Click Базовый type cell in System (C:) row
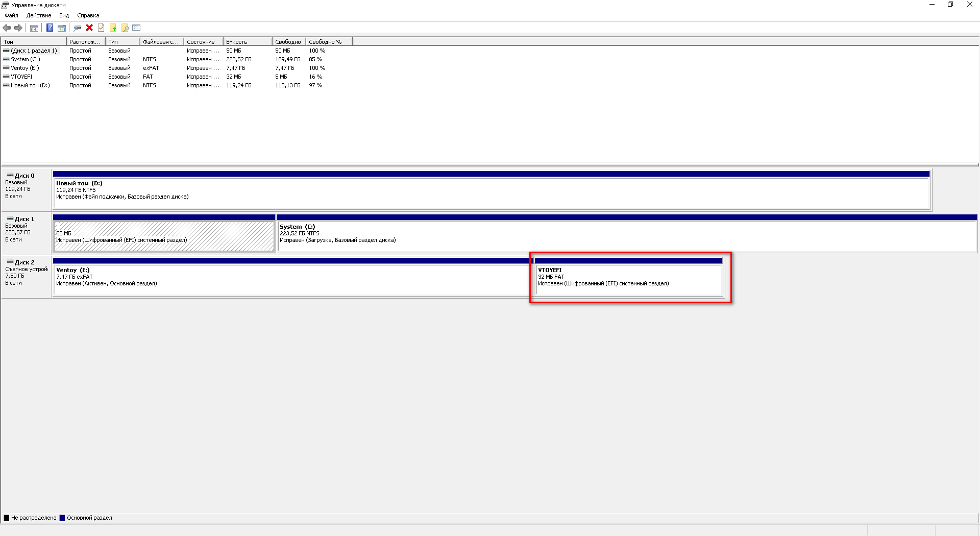980x536 pixels. tap(119, 59)
